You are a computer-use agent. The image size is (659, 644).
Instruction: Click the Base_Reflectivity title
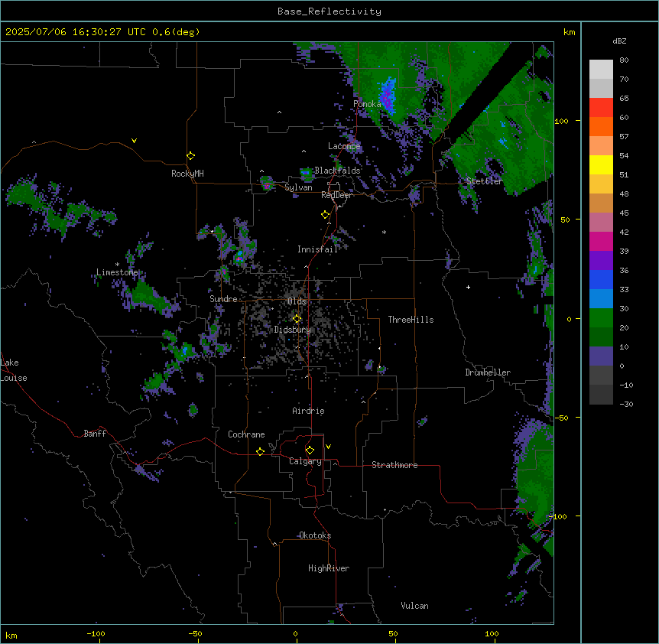(329, 11)
